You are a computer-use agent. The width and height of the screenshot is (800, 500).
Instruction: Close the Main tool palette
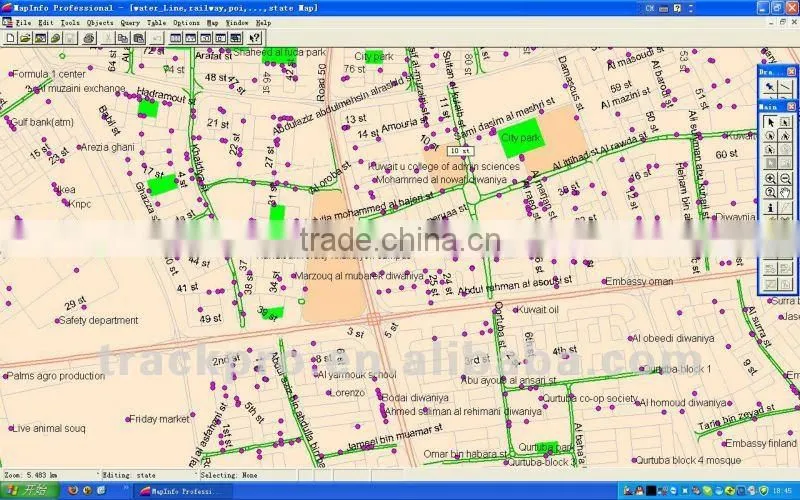791,107
